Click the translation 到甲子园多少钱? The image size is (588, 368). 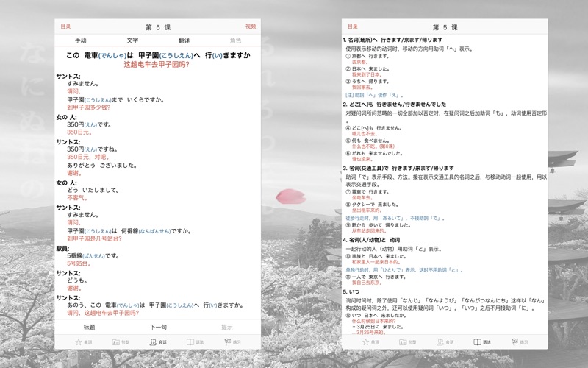tap(88, 107)
